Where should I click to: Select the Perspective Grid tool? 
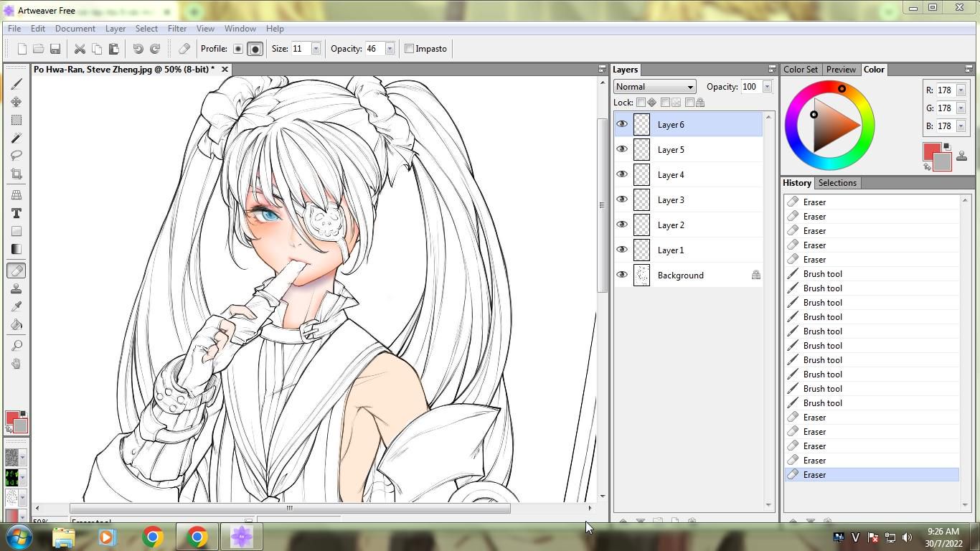point(17,195)
